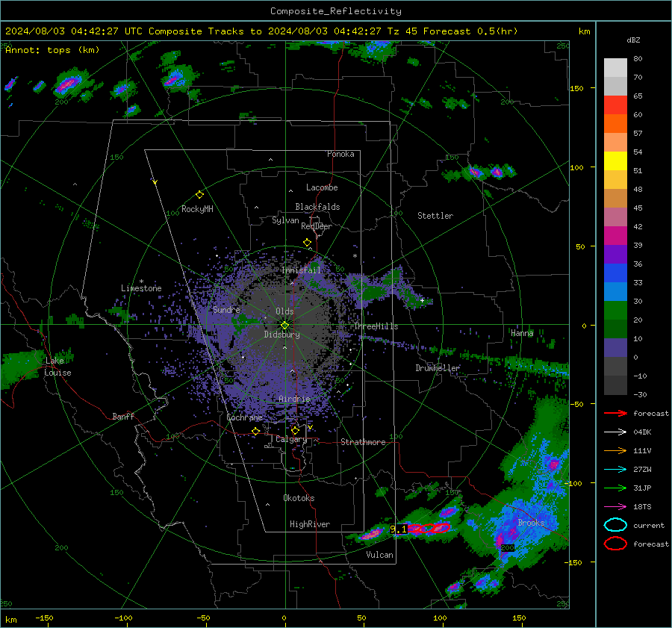The image size is (672, 628).
Task: Click the Stettler town label
Action: click(435, 216)
